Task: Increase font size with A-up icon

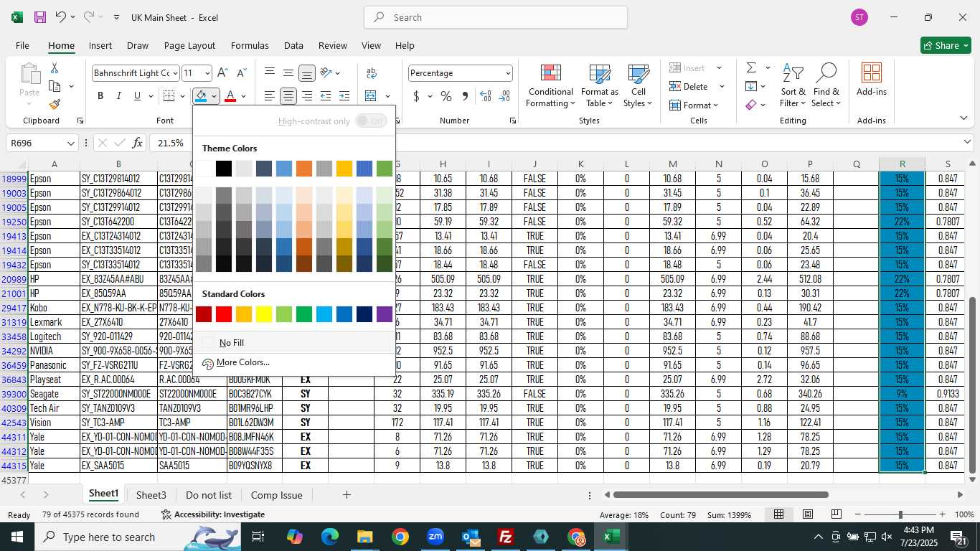Action: tap(222, 73)
